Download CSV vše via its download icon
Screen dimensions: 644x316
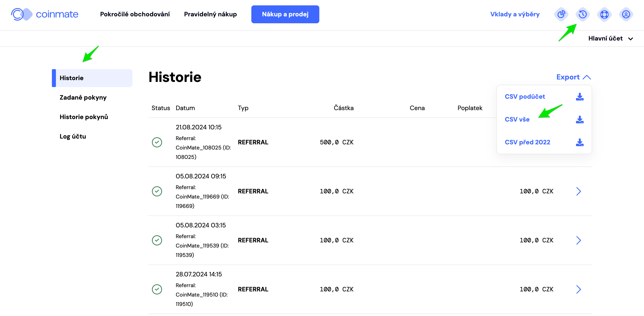point(580,120)
